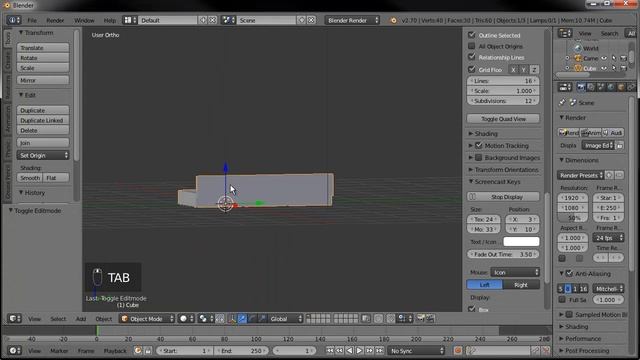This screenshot has width=640, height=360.
Task: Click the Smooth shading button
Action: (x=30, y=178)
